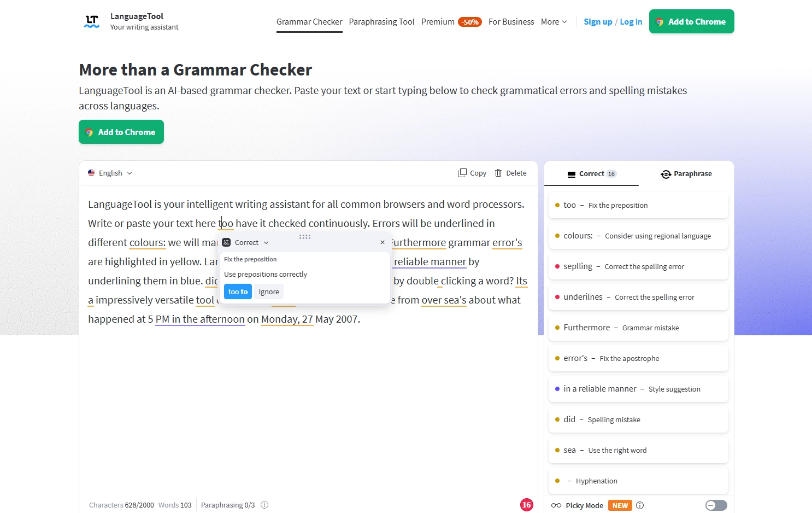812x513 pixels.
Task: Click the Paraphrasing 0/3 counter
Action: pos(228,505)
